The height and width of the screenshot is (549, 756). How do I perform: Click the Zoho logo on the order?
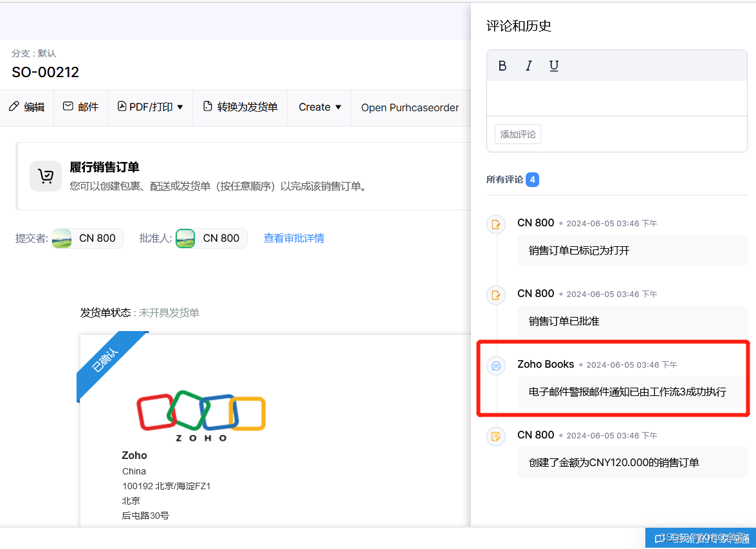coord(201,415)
